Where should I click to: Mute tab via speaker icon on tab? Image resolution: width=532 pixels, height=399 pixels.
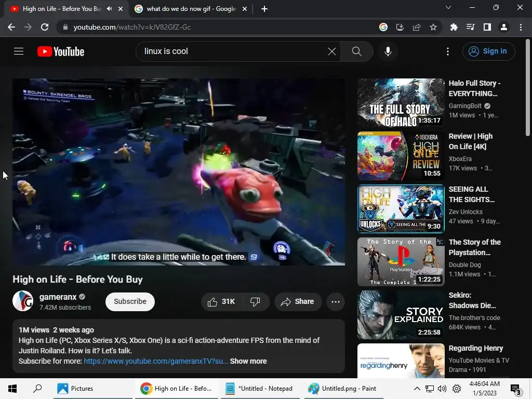click(x=109, y=9)
